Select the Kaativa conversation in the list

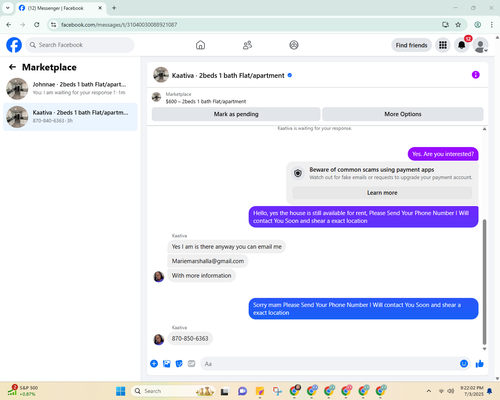(x=70, y=117)
